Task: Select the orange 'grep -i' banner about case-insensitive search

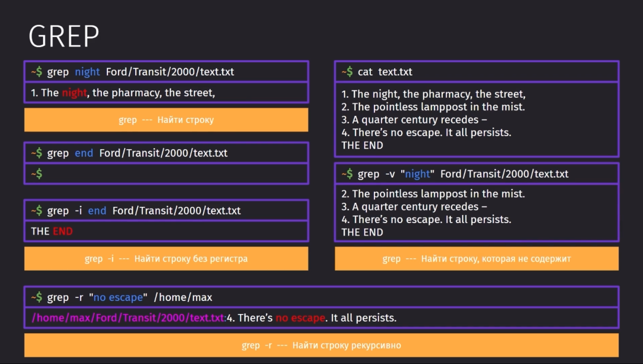Action: tap(166, 258)
